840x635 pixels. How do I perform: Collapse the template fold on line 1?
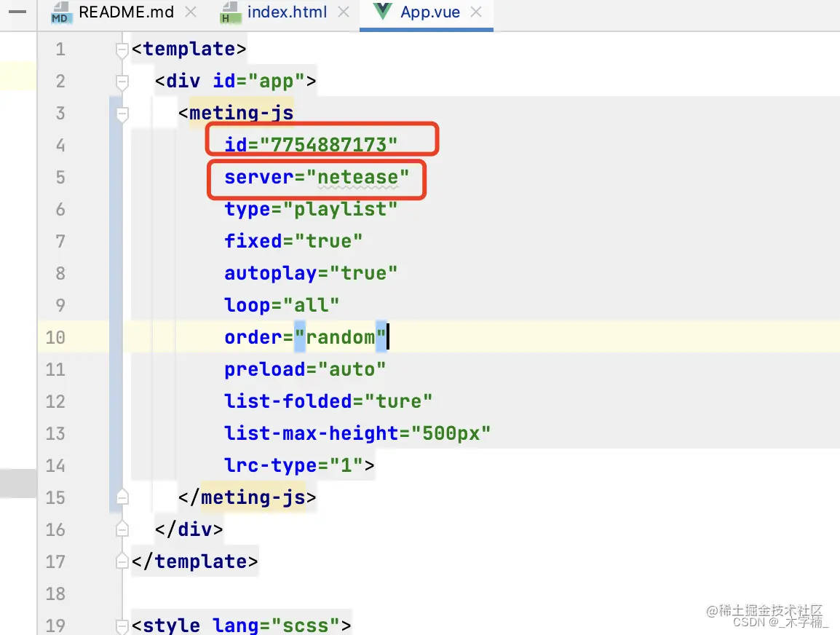[122, 50]
